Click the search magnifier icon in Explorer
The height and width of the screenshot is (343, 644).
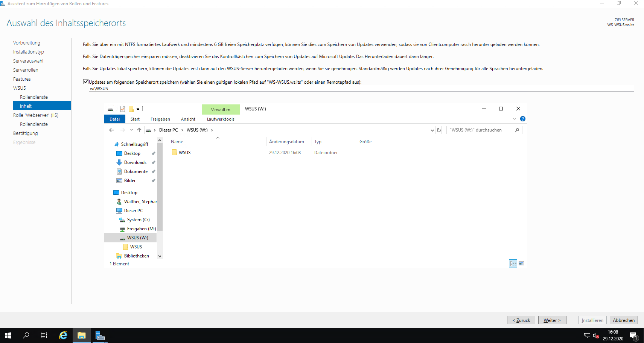[517, 130]
